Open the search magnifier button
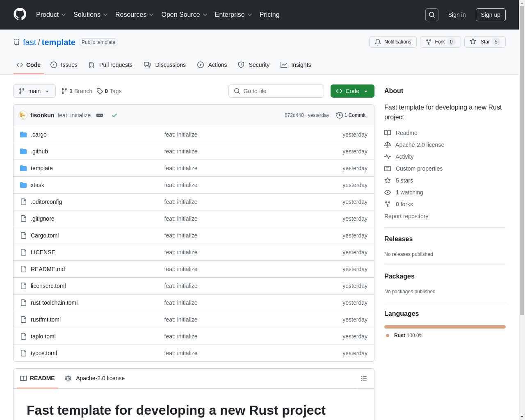 pos(432,15)
